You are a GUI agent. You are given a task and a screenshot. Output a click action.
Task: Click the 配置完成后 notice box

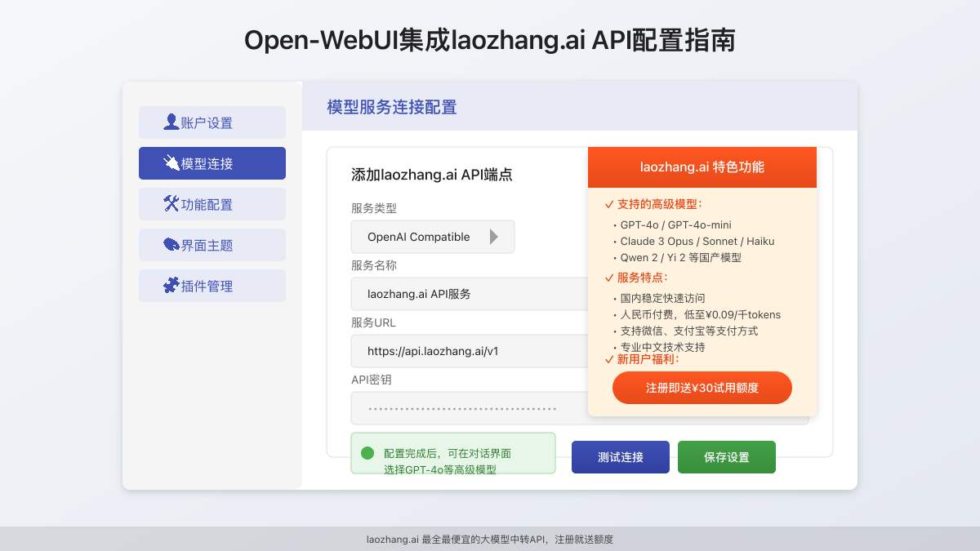click(x=453, y=453)
